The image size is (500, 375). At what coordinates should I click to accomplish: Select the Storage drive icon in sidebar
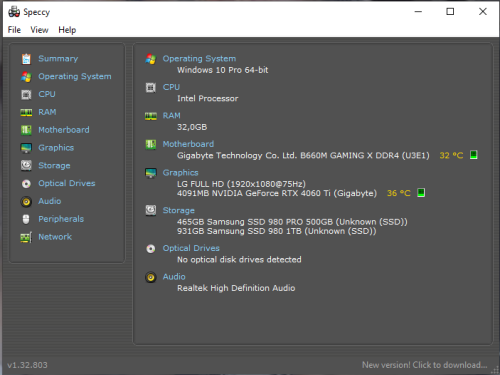pos(26,166)
